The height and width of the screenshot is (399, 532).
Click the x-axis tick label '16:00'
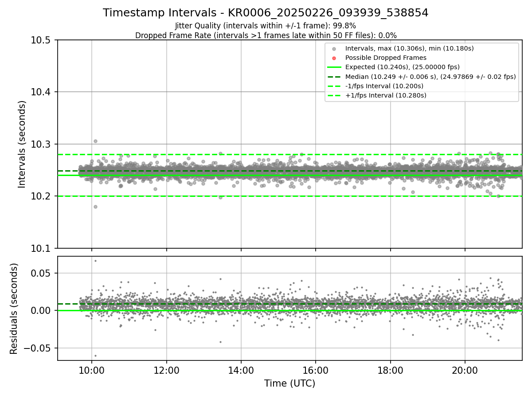click(x=316, y=372)
